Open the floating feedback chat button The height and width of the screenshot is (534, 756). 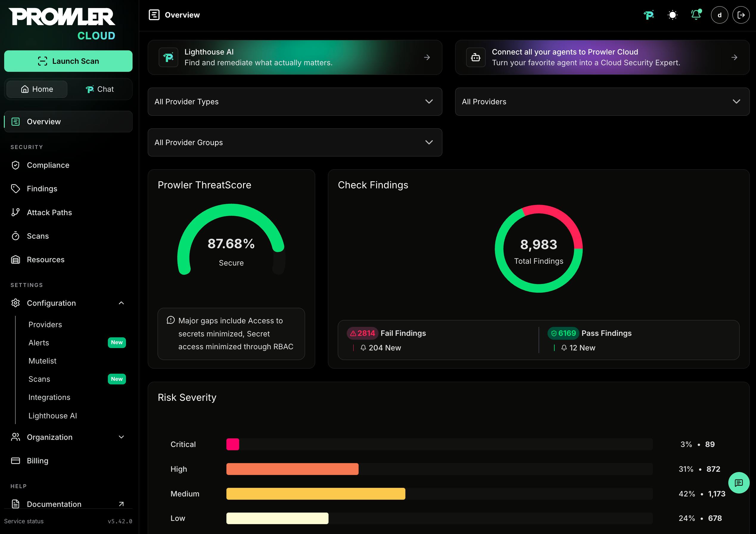739,483
